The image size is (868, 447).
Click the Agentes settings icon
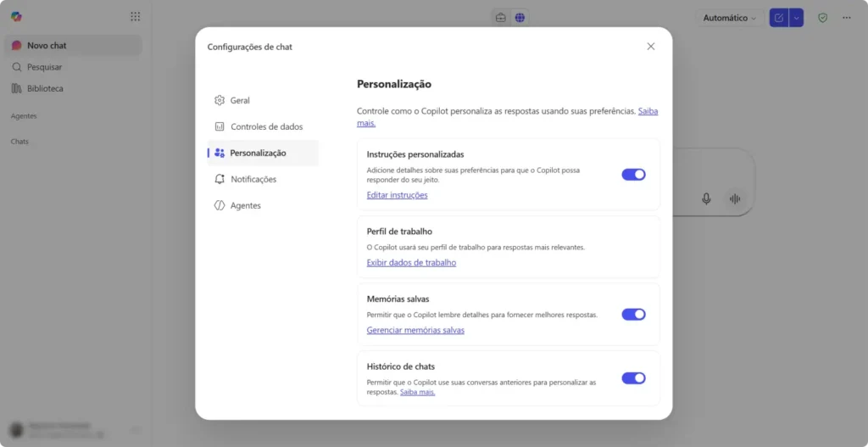click(x=220, y=205)
